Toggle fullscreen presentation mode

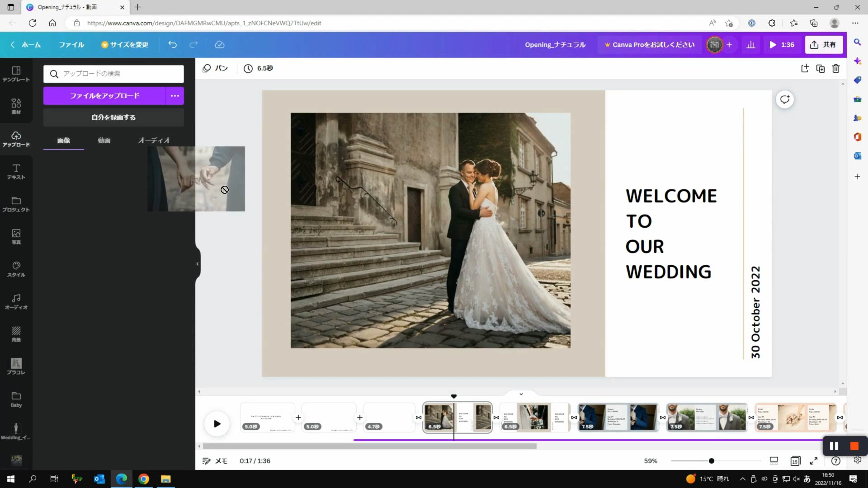point(814,461)
